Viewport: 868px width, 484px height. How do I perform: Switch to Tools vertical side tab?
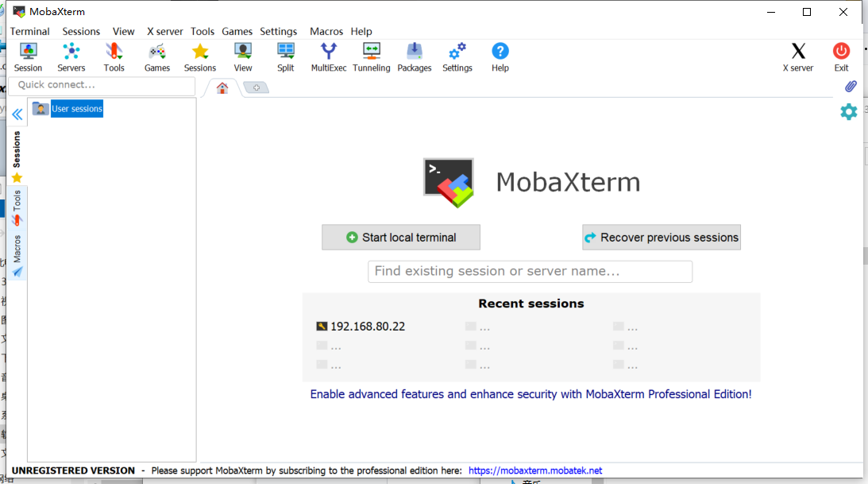(17, 207)
